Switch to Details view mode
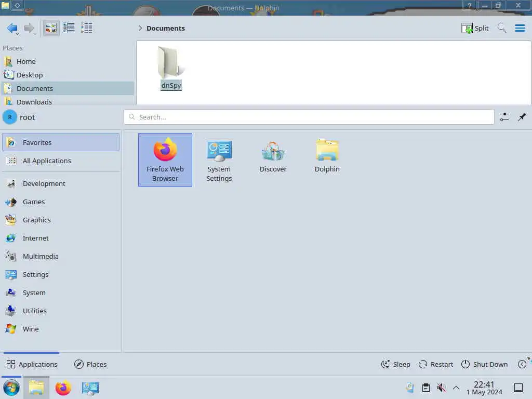The image size is (532, 399). click(x=87, y=28)
